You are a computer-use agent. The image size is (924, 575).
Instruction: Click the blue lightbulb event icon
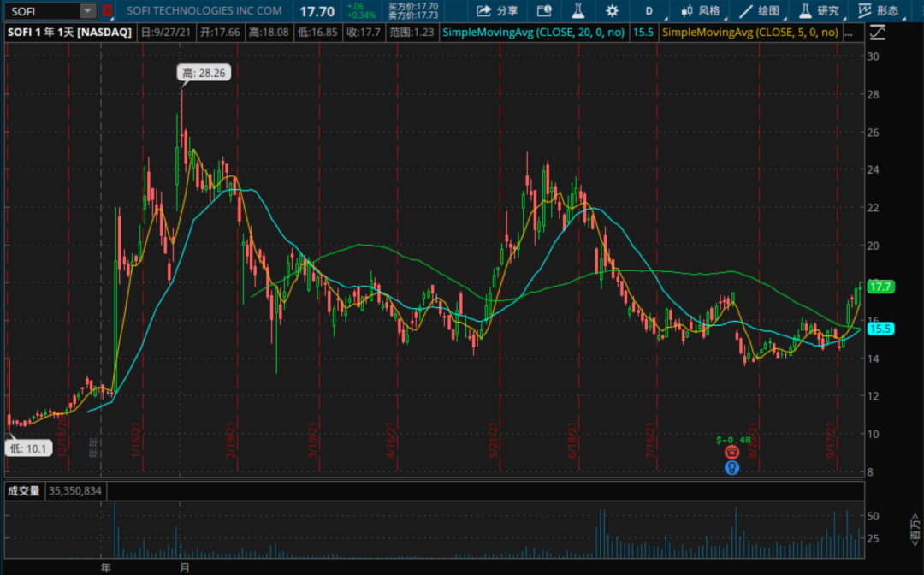click(x=731, y=468)
